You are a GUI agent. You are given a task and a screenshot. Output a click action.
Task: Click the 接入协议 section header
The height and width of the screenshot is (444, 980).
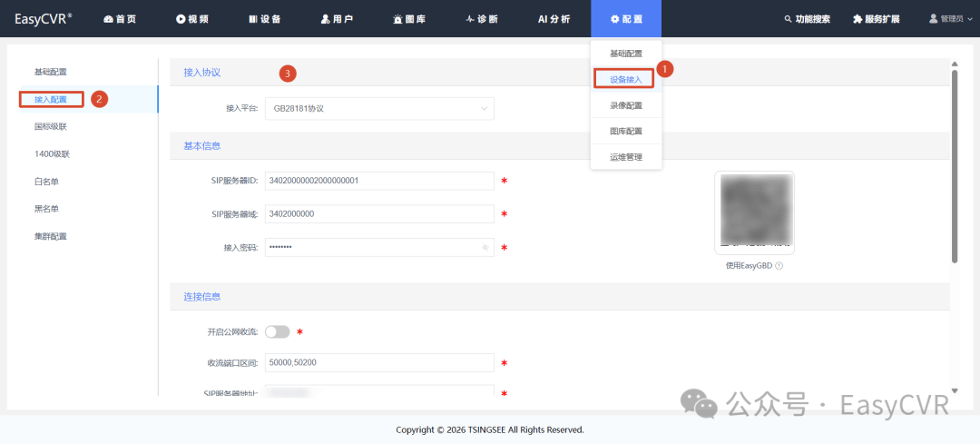[201, 73]
